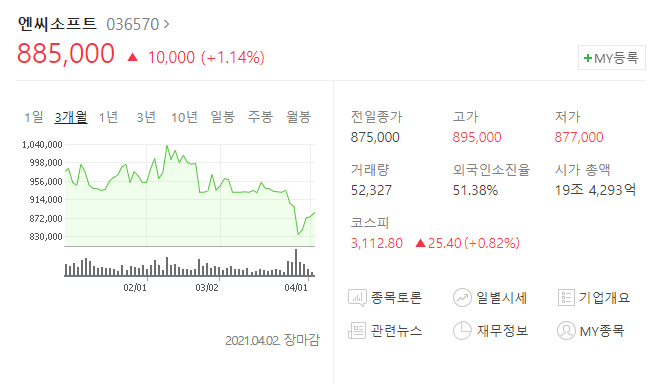Switch chart to 1일 period

pos(34,117)
